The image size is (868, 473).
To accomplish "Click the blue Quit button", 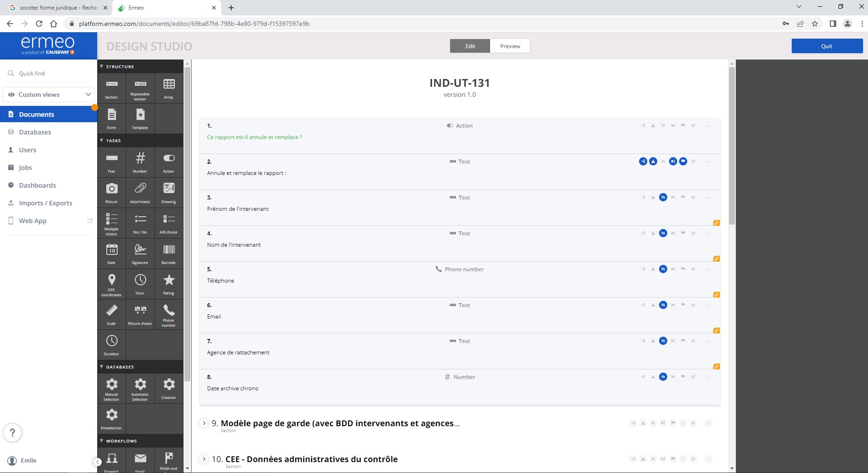I will tap(827, 46).
